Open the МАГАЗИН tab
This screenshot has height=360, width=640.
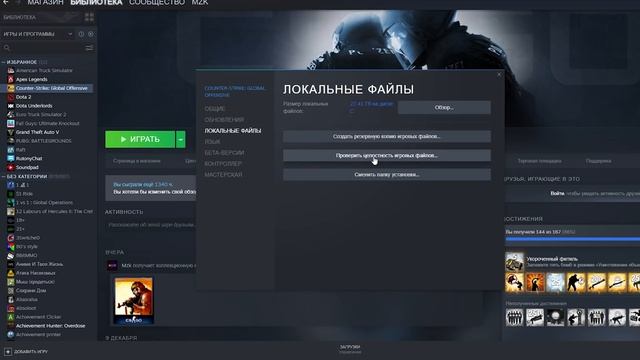point(45,2)
